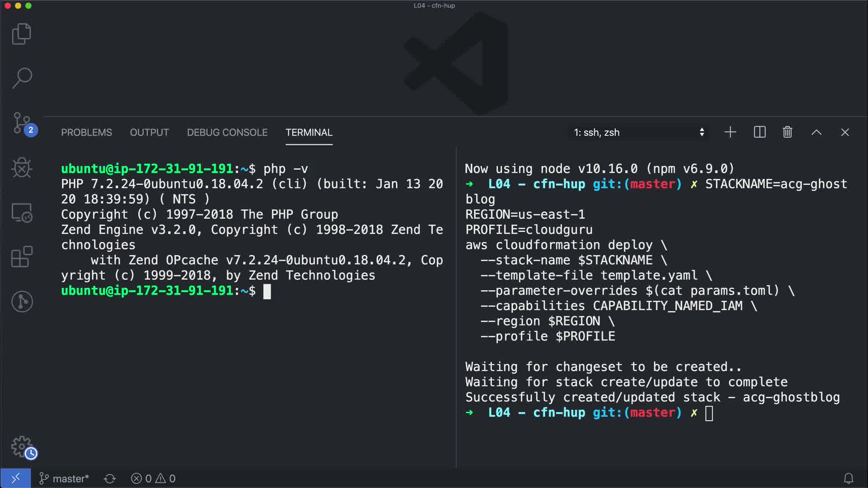
Task: Maximize panel size with chevron up
Action: point(816,132)
